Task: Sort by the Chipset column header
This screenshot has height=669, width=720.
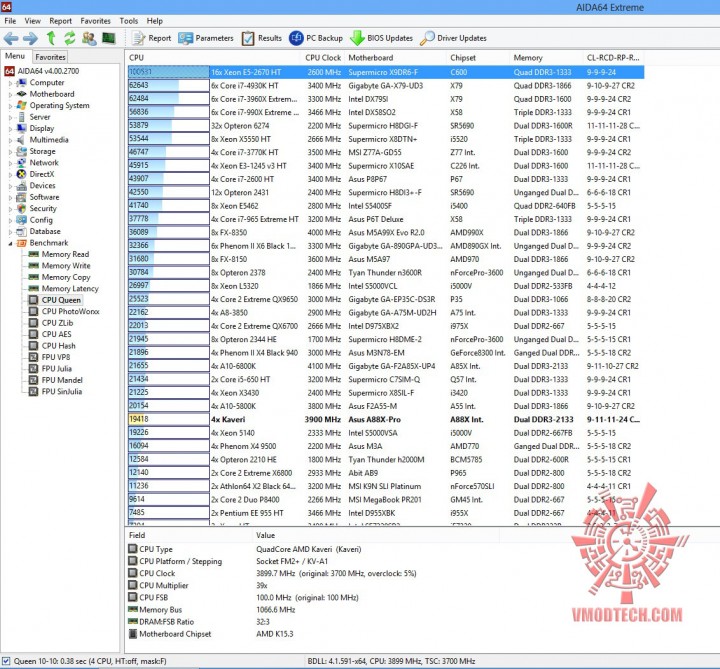Action: click(x=478, y=58)
